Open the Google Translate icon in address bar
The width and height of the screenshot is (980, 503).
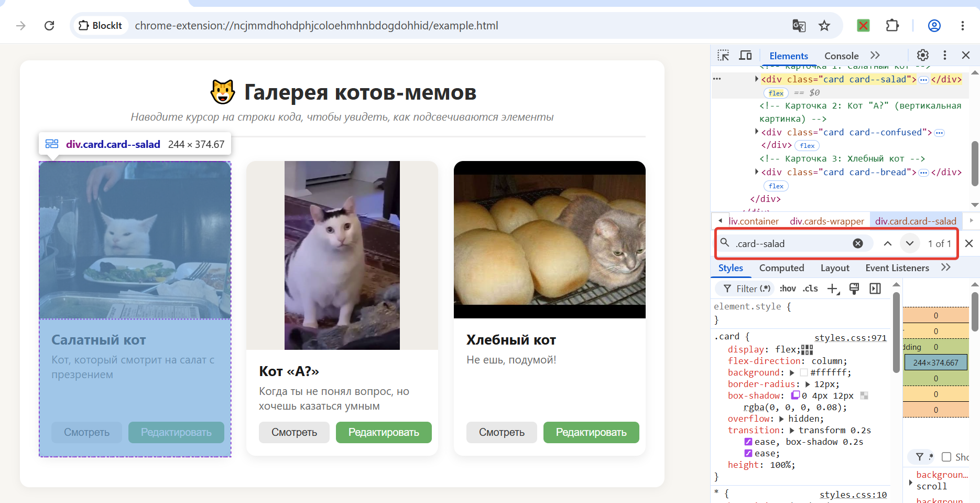(x=799, y=26)
